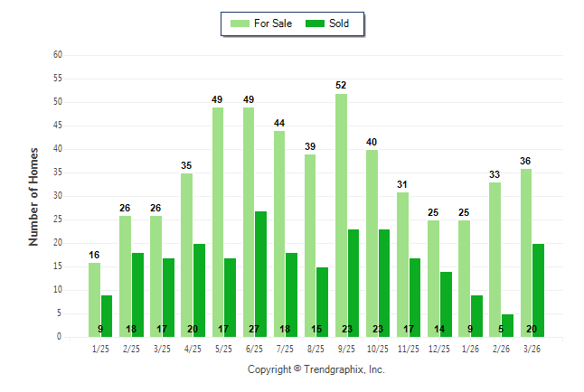The image size is (584, 392).
Task: Click the Copyright Trendgraphix, Inc. text
Action: tap(316, 370)
